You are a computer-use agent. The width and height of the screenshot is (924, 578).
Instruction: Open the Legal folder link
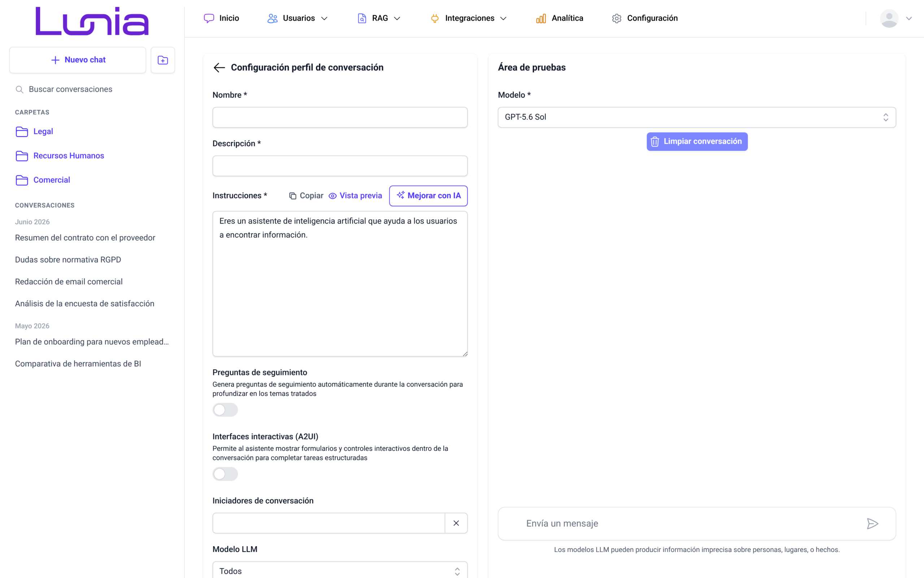pos(43,131)
